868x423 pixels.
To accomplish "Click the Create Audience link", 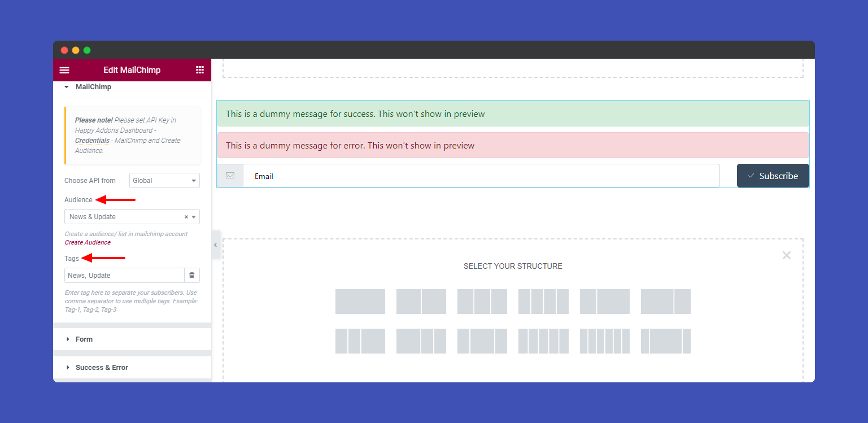I will 88,242.
